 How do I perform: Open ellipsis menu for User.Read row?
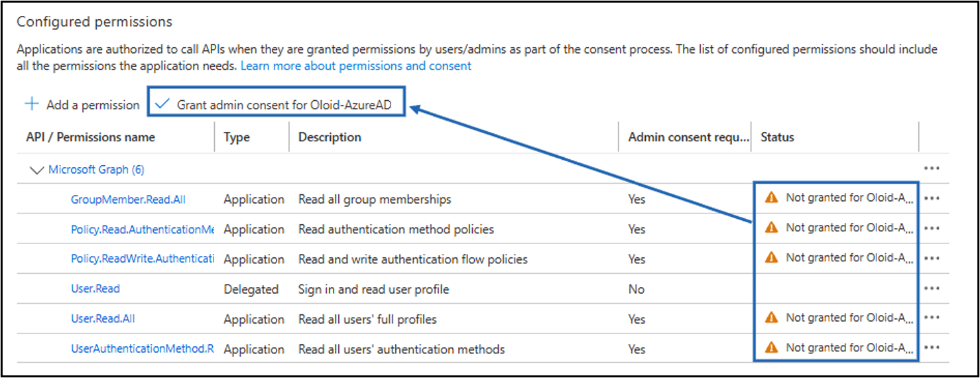pos(932,288)
